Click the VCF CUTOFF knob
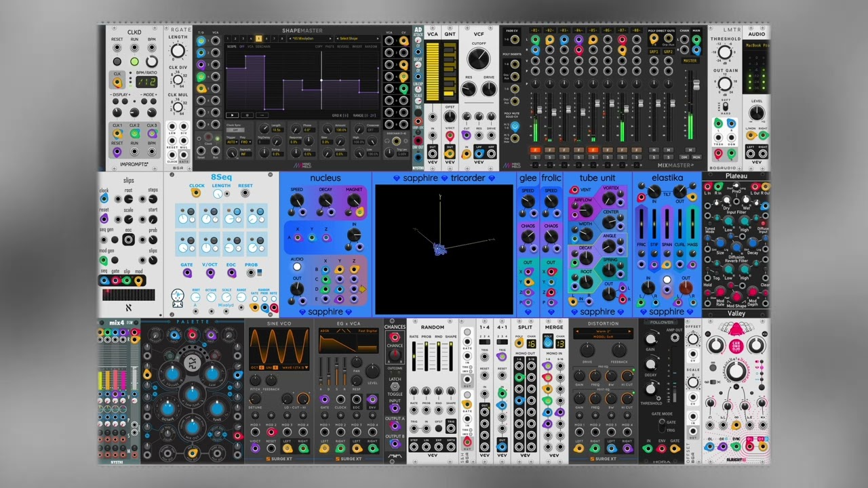This screenshot has height=488, width=868. click(x=479, y=58)
